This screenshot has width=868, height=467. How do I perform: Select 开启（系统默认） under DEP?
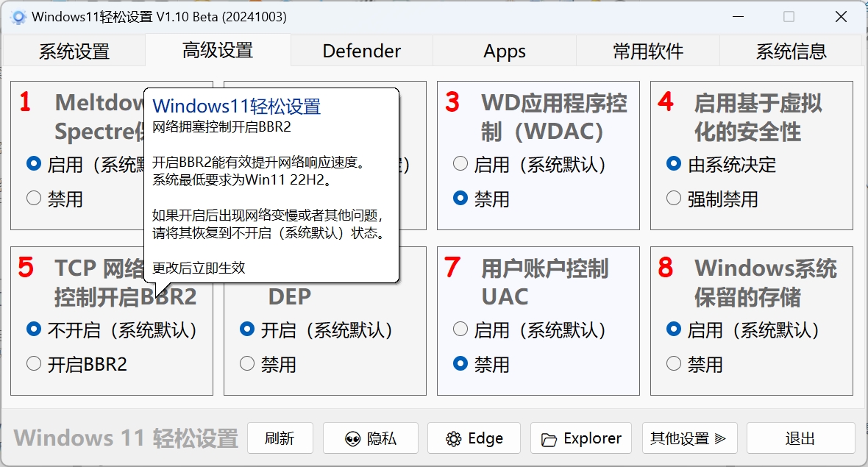(x=316, y=329)
